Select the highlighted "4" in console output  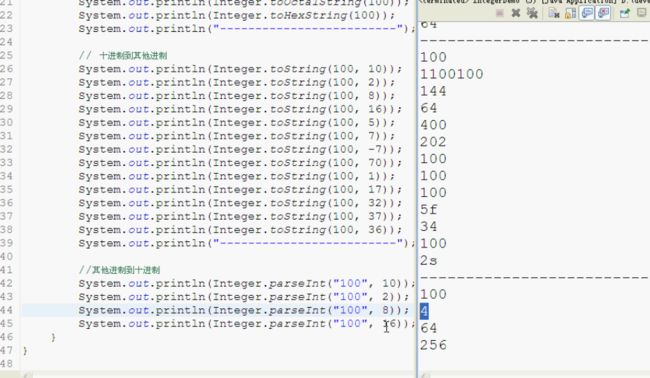(424, 311)
